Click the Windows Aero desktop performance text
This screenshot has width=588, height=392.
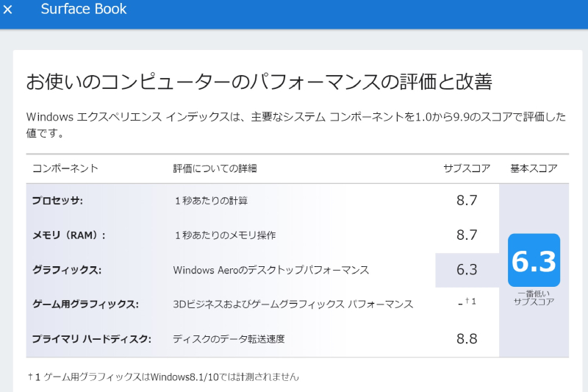[271, 270]
